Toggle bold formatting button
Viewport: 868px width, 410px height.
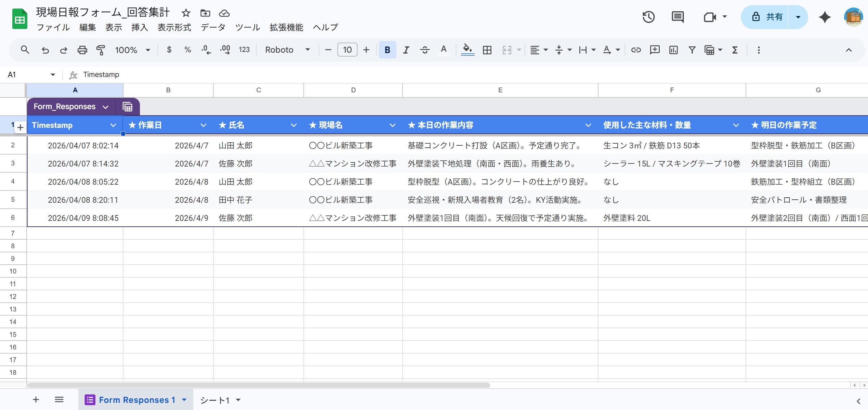pyautogui.click(x=387, y=50)
